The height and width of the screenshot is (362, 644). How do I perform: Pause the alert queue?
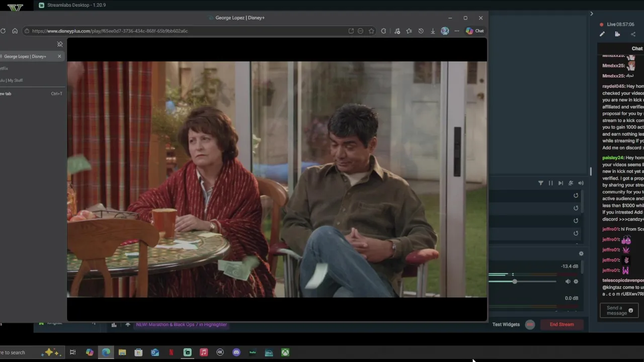pos(550,183)
